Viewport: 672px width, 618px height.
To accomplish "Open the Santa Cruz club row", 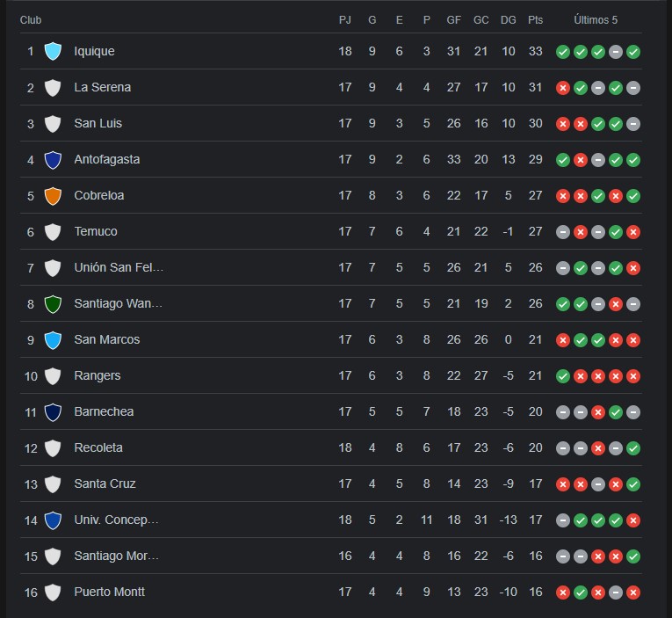I will point(331,483).
